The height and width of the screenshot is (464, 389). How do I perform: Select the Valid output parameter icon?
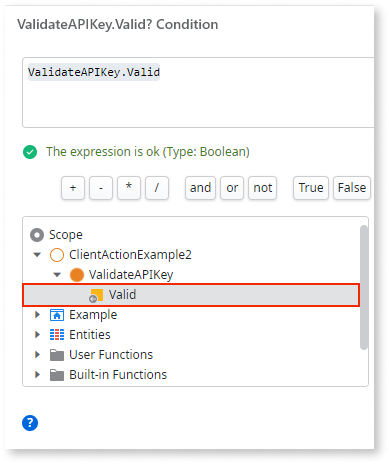point(96,295)
